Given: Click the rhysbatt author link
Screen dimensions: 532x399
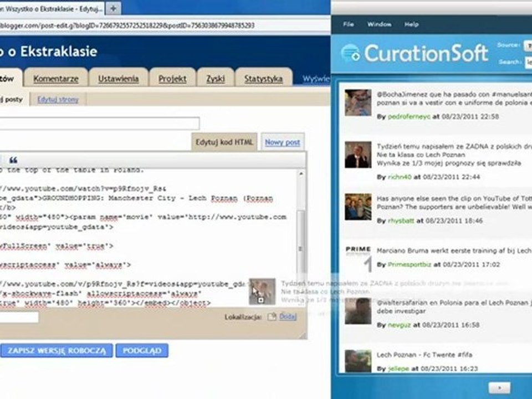Looking at the screenshot, I should click(x=401, y=221).
